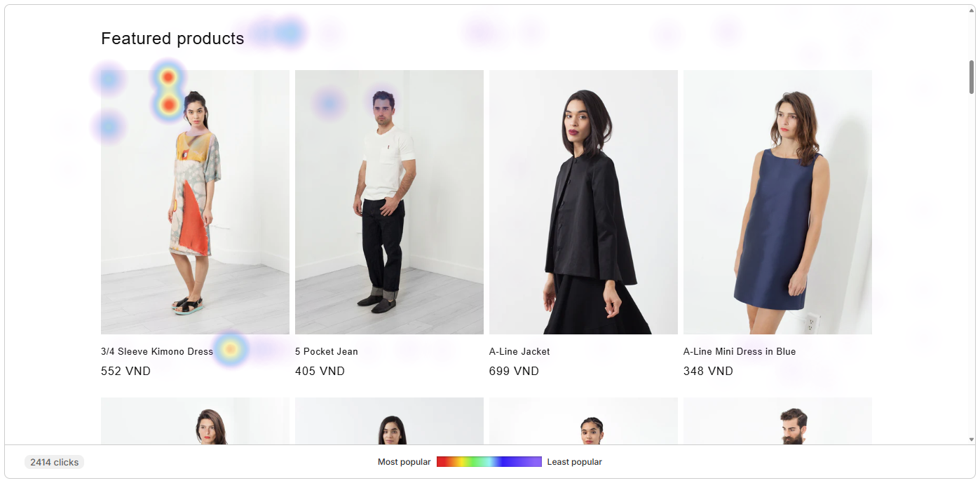
Task: Click the 348 VND price
Action: click(708, 371)
